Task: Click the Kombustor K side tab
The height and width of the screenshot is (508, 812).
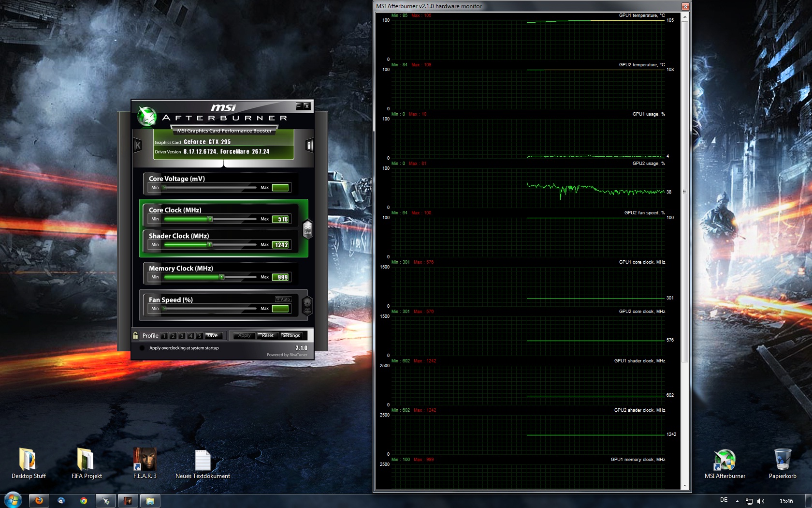Action: pyautogui.click(x=138, y=145)
